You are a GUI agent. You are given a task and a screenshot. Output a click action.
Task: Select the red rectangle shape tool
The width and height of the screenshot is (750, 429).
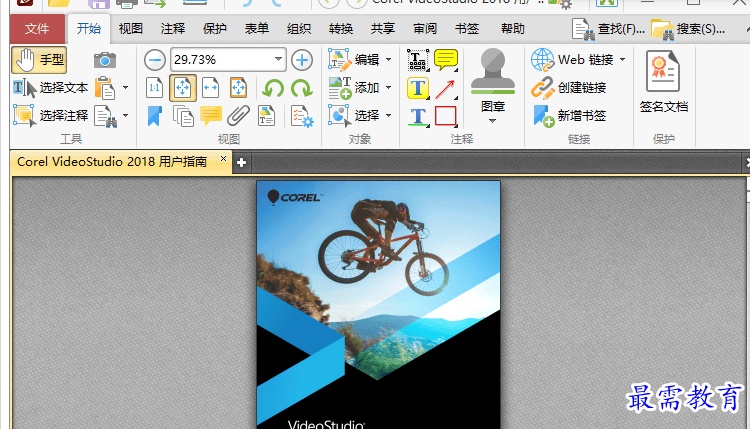446,116
